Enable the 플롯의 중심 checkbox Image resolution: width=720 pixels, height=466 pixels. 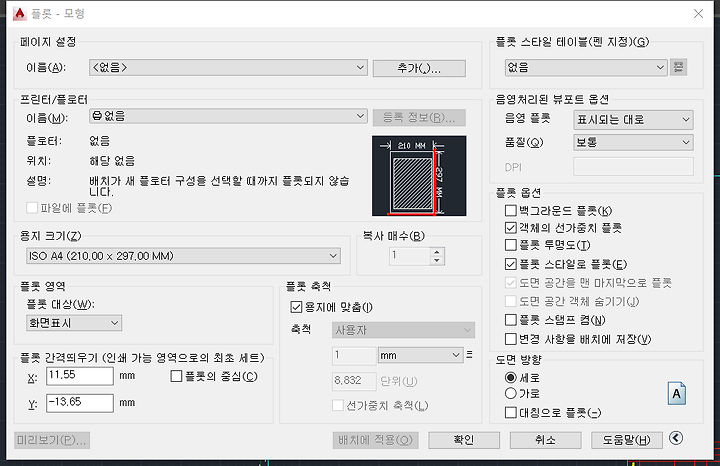click(176, 376)
